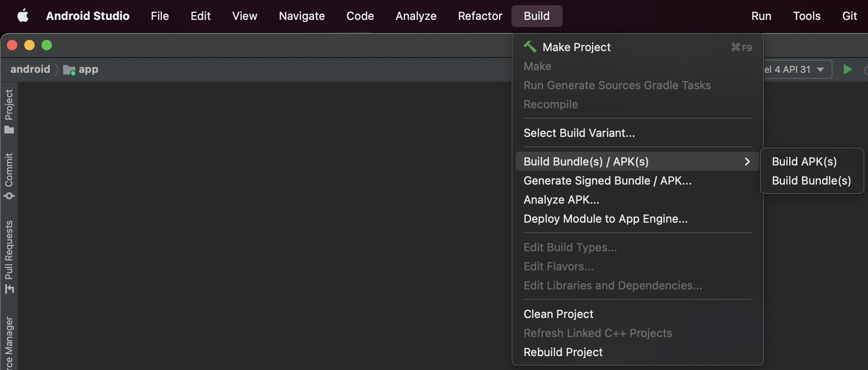Choose Select Build Variant...

638,133
